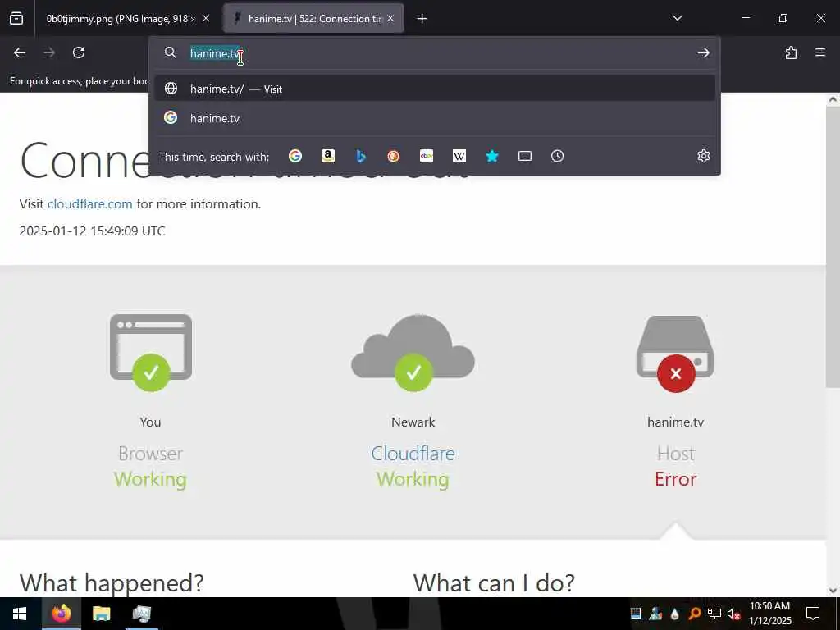Open the Windows Start menu

tap(20, 614)
